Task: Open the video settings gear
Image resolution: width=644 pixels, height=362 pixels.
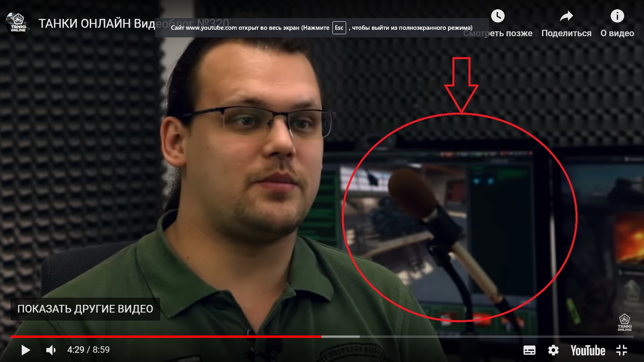Action: click(553, 350)
